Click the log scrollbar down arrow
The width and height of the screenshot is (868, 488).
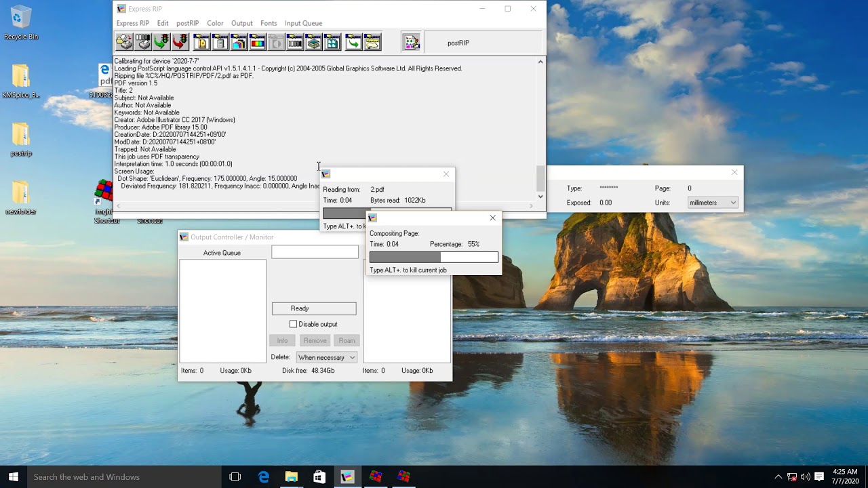(540, 197)
